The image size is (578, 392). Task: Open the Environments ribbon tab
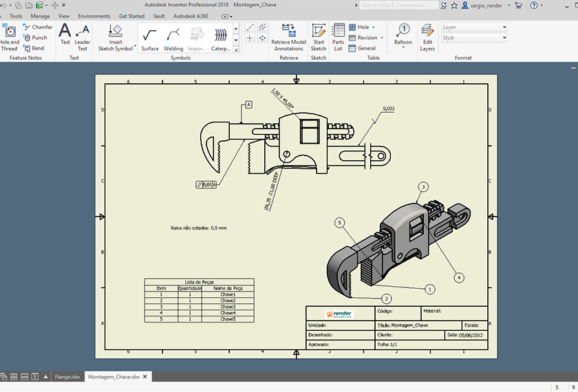94,16
